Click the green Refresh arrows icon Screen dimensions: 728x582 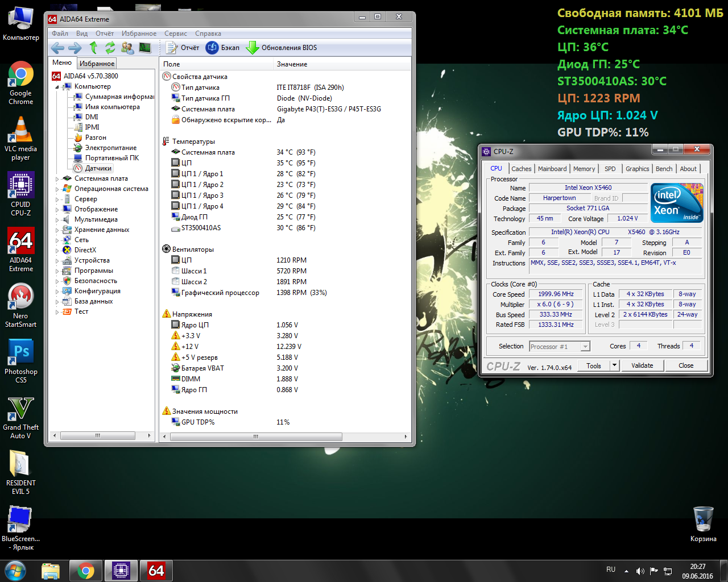(x=110, y=48)
